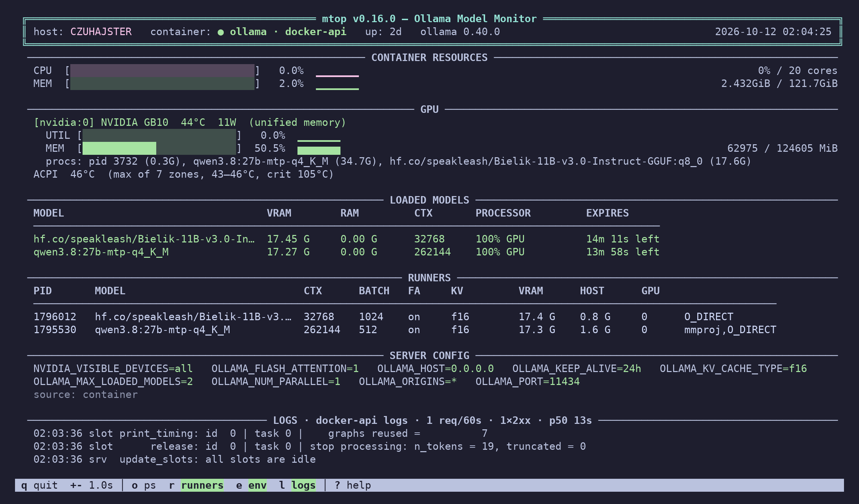Screen dimensions: 859x504
Task: Click the 17.45 G VRAM cell
Action: click(288, 239)
